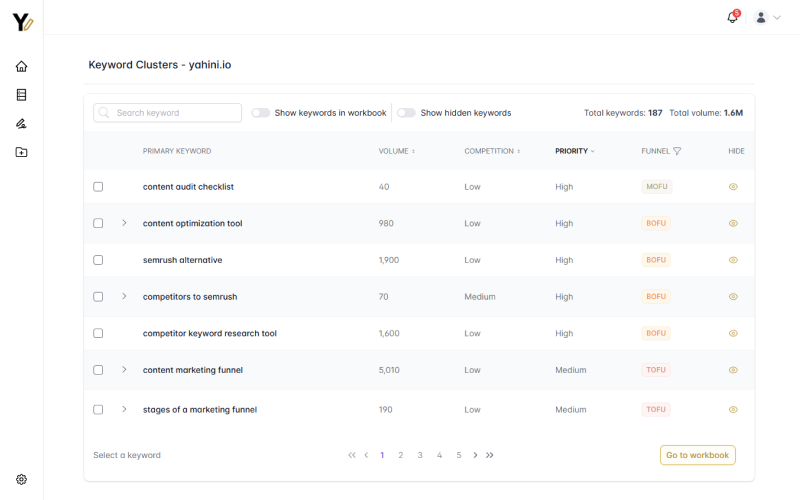800x500 pixels.
Task: Click the Yahini logo icon
Action: (x=22, y=22)
